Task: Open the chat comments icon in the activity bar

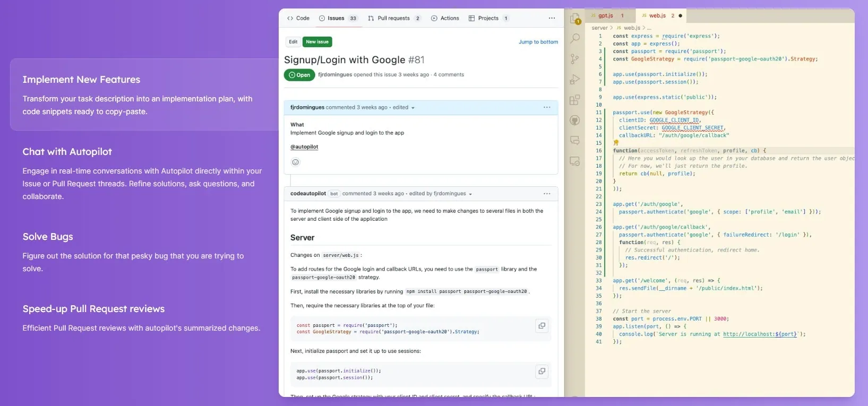Action: 575,141
